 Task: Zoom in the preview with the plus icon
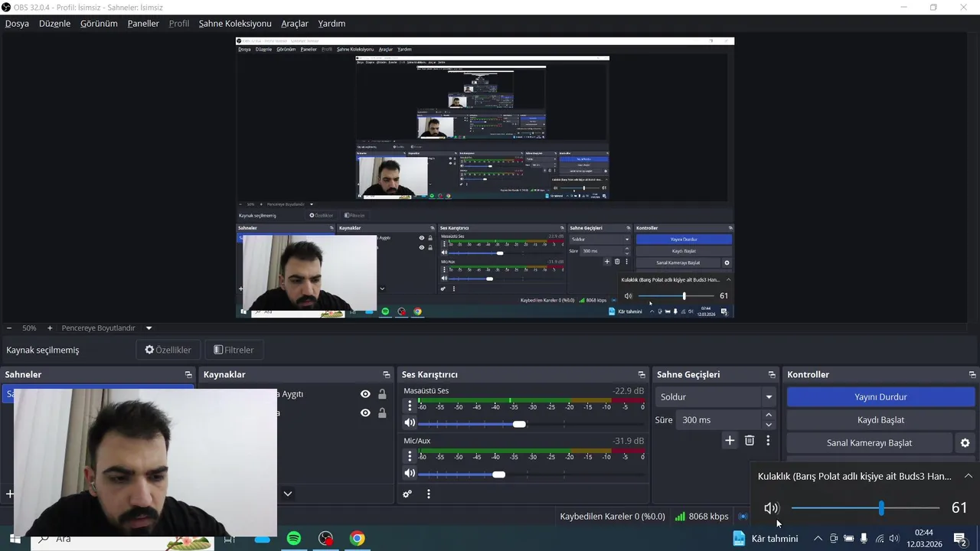click(x=50, y=328)
